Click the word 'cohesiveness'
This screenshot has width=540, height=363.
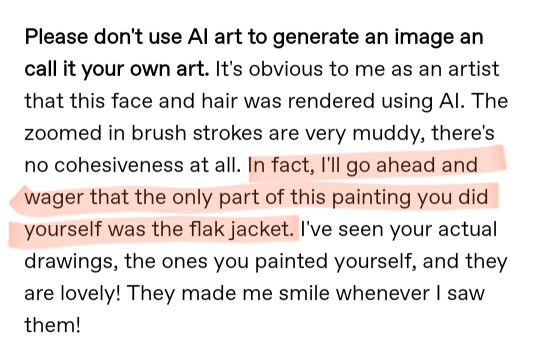(118, 165)
